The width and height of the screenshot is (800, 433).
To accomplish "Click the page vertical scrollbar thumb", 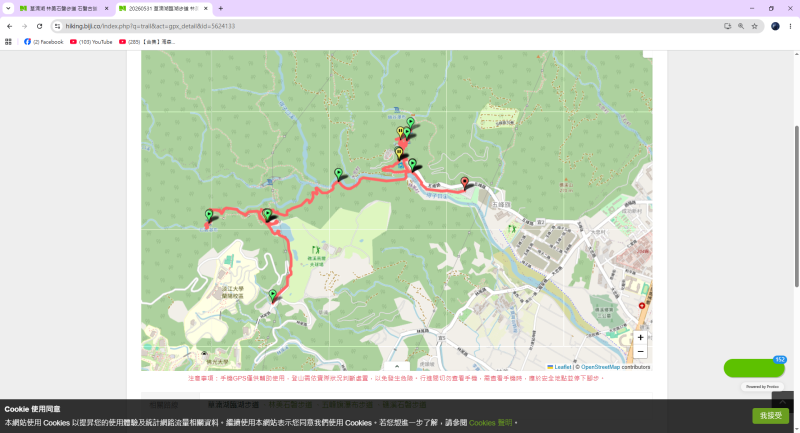I will pyautogui.click(x=796, y=207).
